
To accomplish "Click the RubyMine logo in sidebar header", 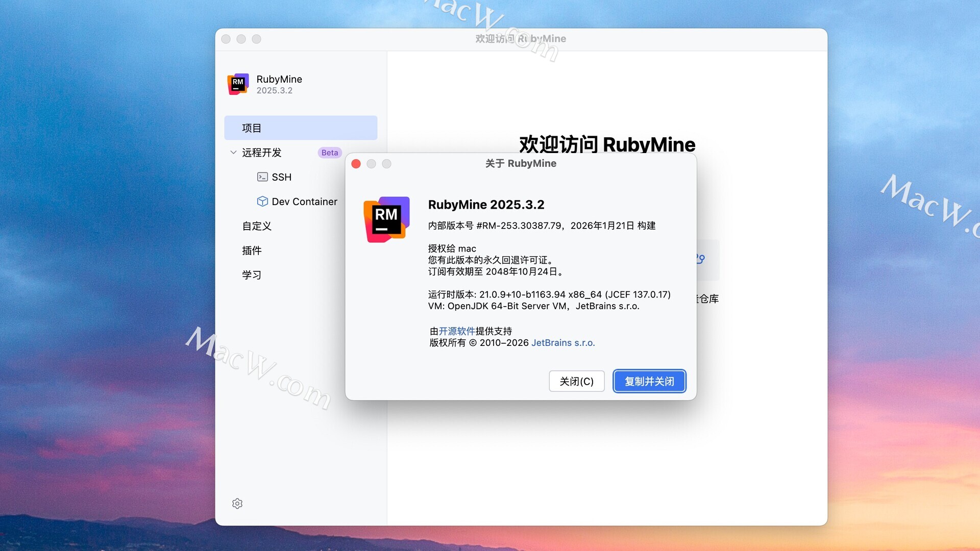I will click(x=238, y=84).
